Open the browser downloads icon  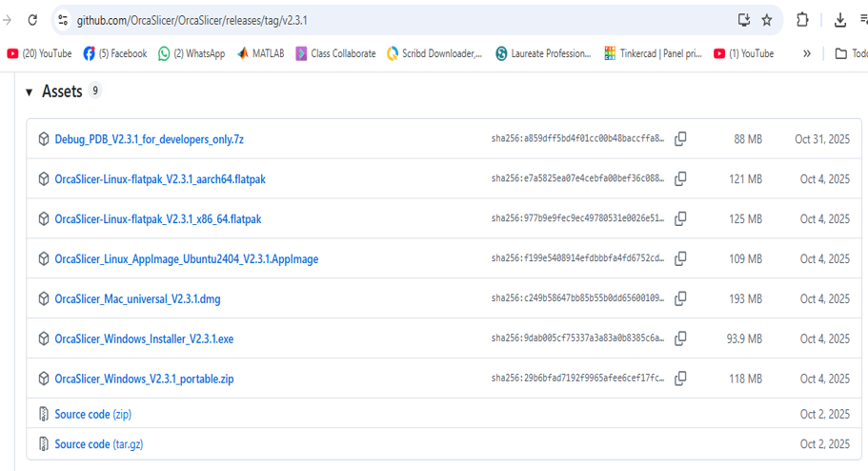[839, 20]
